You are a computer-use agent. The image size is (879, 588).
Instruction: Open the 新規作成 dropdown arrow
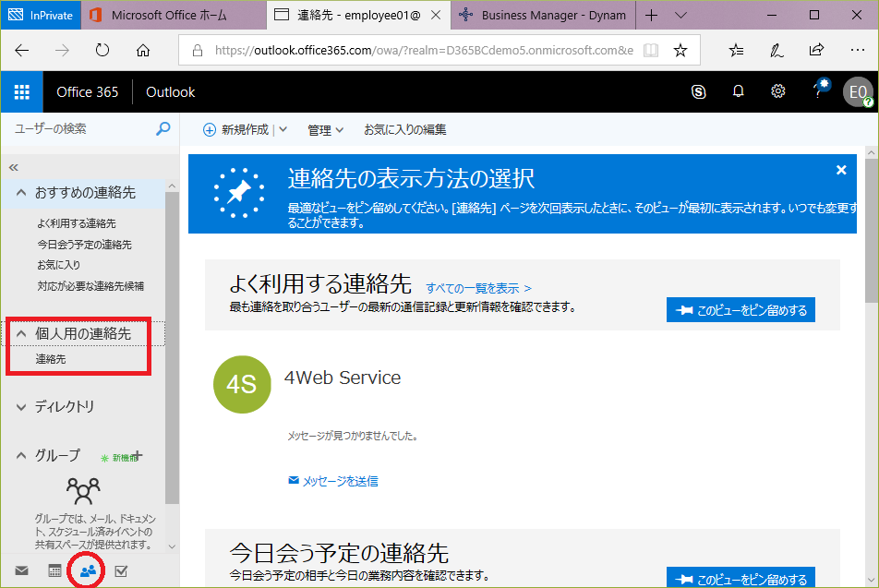coord(283,130)
